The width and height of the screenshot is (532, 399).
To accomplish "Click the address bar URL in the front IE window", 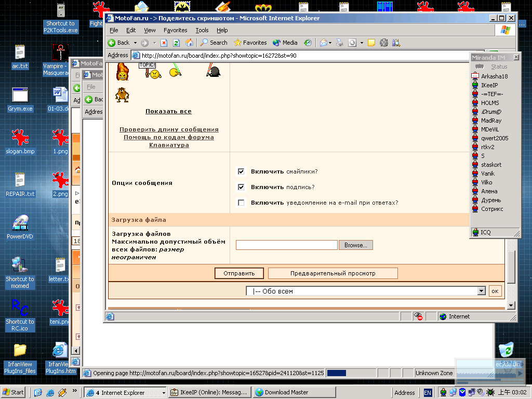I will [x=219, y=55].
